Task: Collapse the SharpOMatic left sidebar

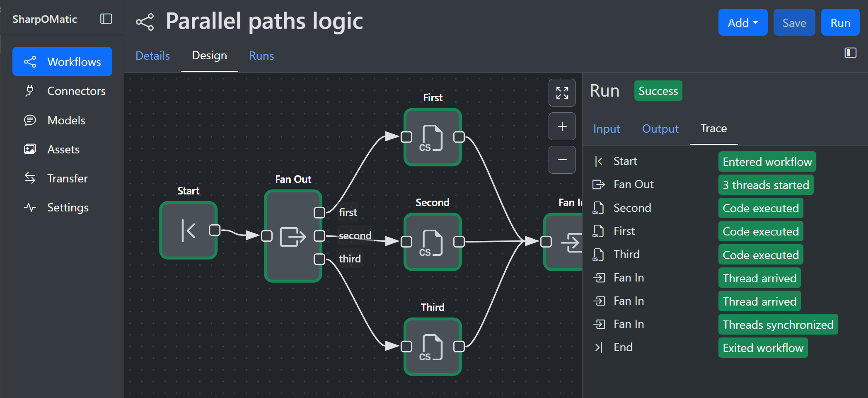Action: tap(106, 19)
